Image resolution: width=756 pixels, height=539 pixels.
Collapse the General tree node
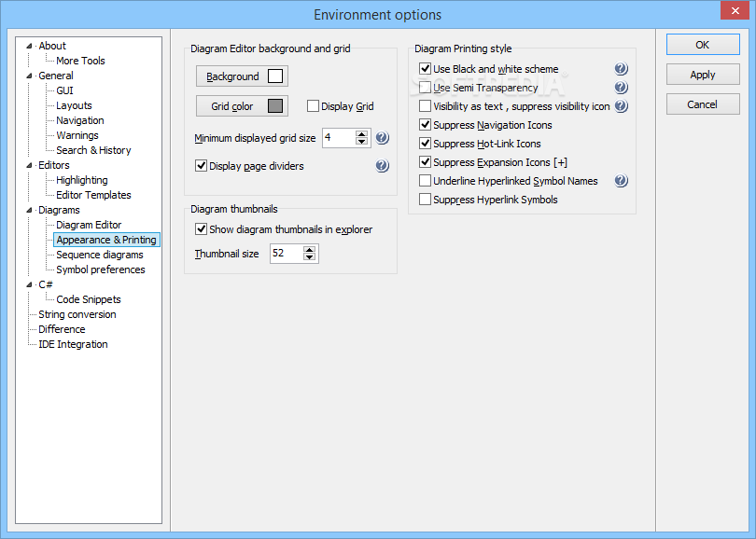tap(29, 76)
